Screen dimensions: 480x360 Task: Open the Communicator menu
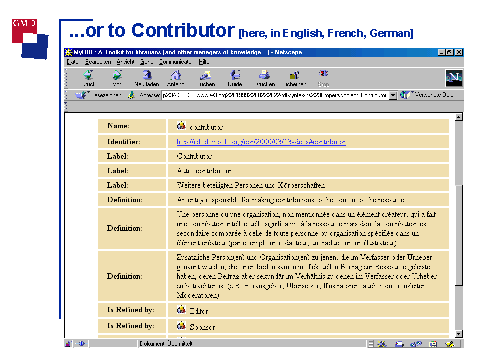point(175,62)
